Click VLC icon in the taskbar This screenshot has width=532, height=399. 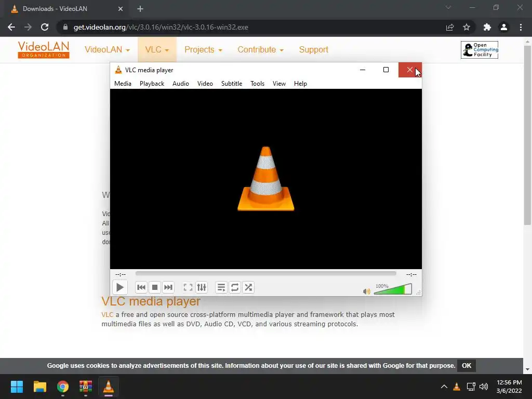point(109,387)
